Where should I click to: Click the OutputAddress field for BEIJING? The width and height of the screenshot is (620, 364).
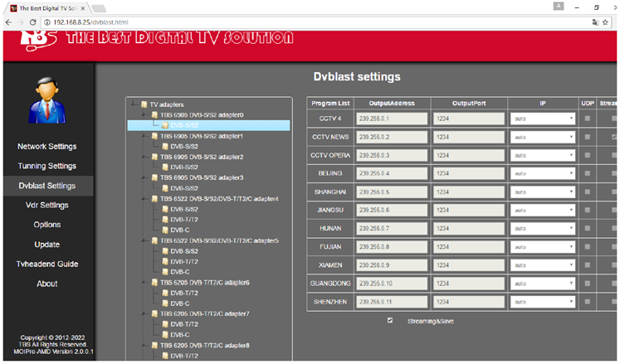click(x=390, y=173)
